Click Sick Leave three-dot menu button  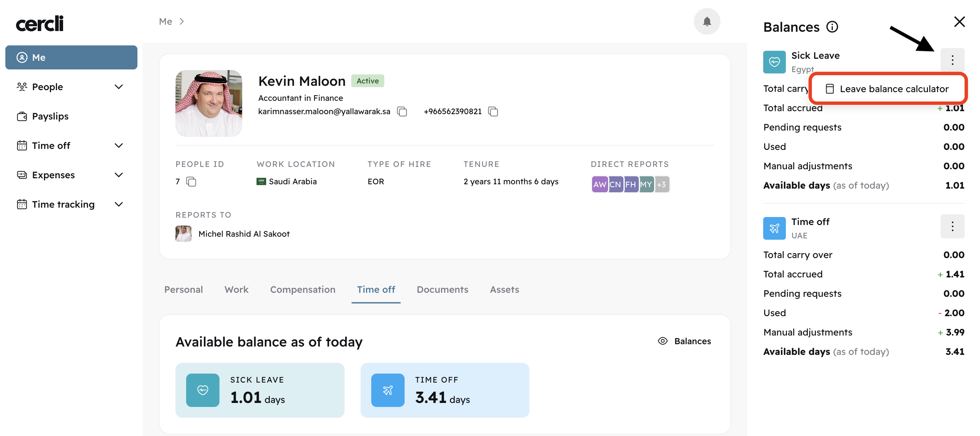click(952, 60)
